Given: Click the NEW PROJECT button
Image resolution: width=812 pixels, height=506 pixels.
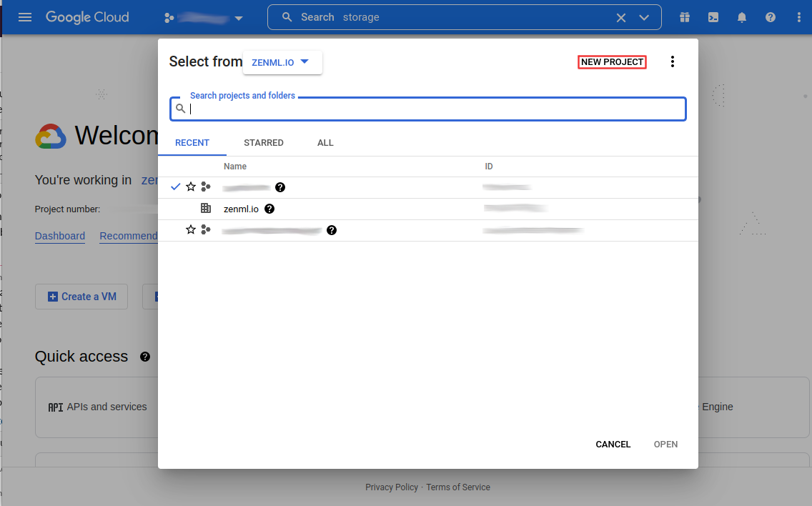Looking at the screenshot, I should pyautogui.click(x=612, y=62).
